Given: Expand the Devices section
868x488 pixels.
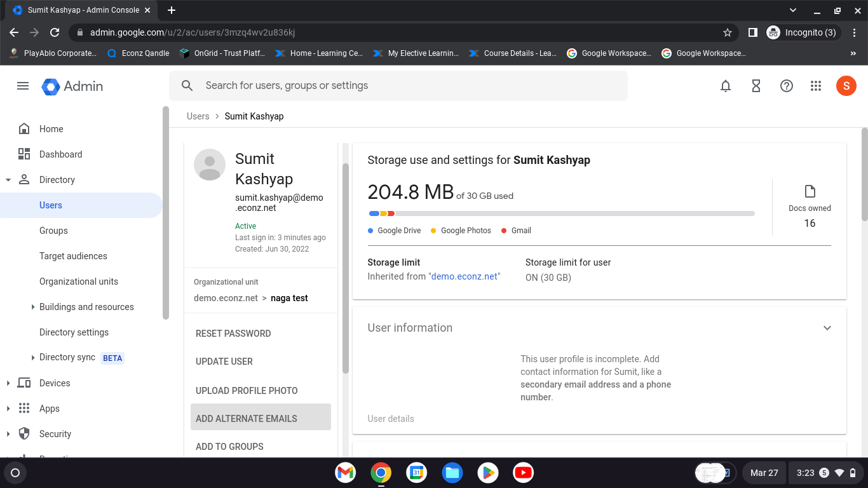Looking at the screenshot, I should coord(8,383).
